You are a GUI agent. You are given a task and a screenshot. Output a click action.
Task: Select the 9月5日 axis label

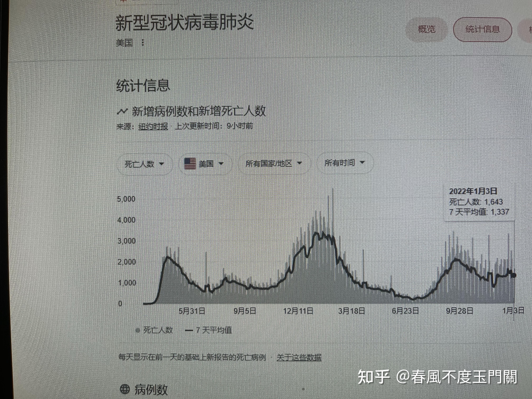point(245,311)
